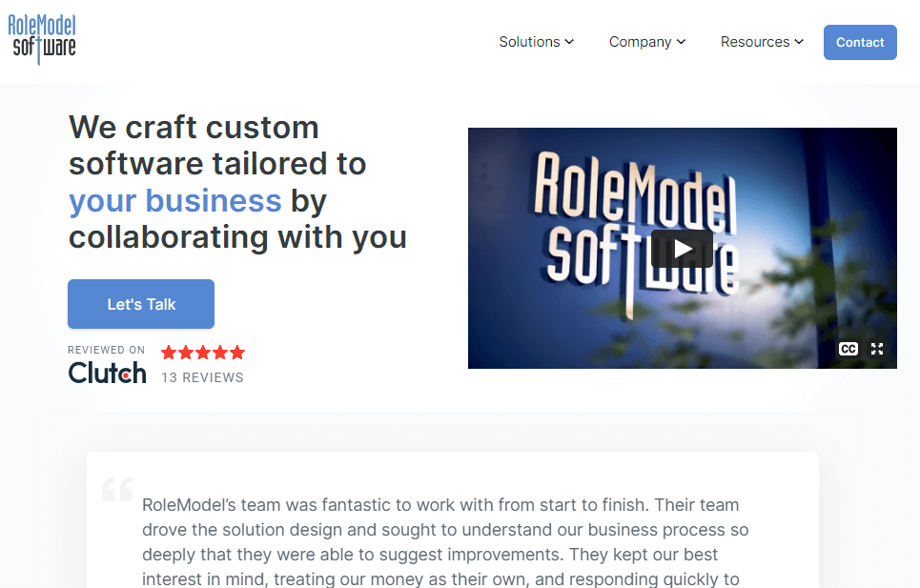Click the last red rating star
Viewport: 920px width, 588px height.
(236, 353)
